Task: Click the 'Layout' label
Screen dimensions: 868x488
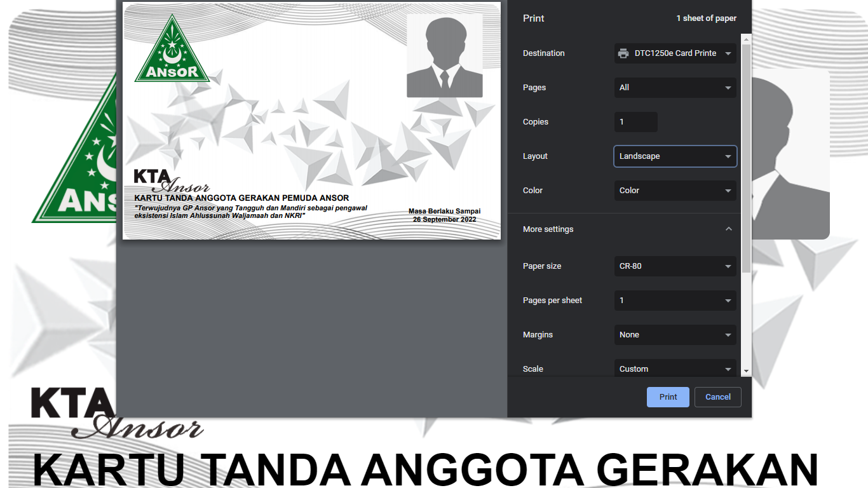Action: coord(535,156)
